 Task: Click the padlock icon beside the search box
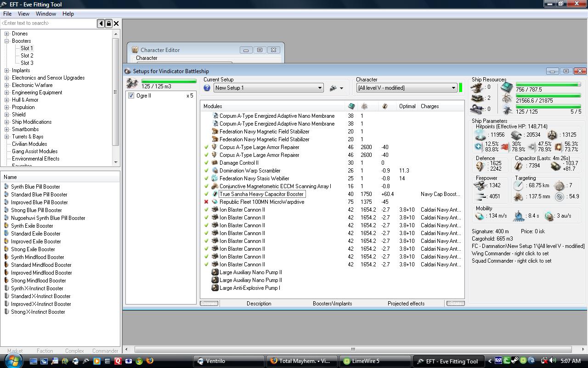[x=109, y=23]
